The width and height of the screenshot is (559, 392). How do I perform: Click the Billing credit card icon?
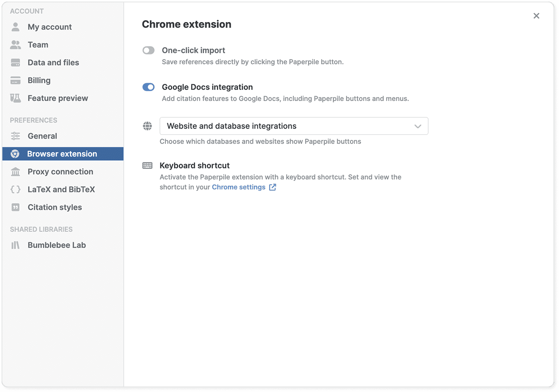pyautogui.click(x=15, y=80)
